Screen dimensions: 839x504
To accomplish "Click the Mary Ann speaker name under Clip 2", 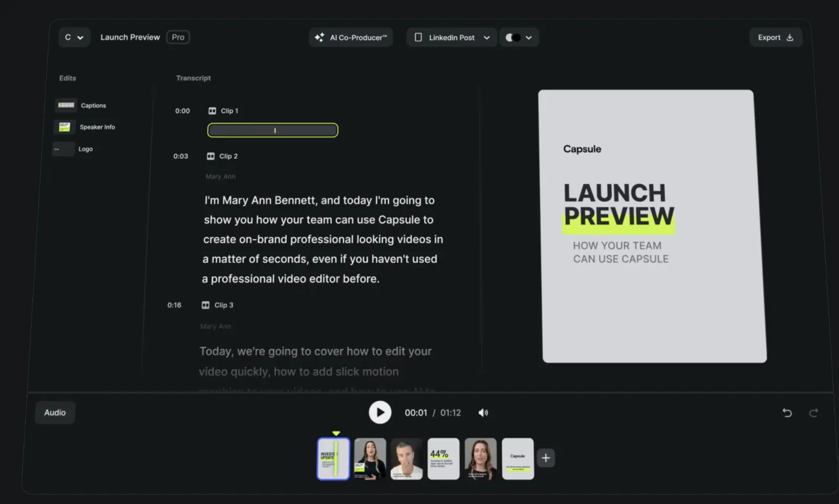I will coord(221,177).
